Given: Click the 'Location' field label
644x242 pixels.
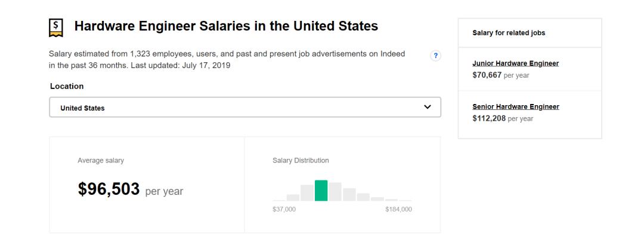Looking at the screenshot, I should pyautogui.click(x=67, y=86).
